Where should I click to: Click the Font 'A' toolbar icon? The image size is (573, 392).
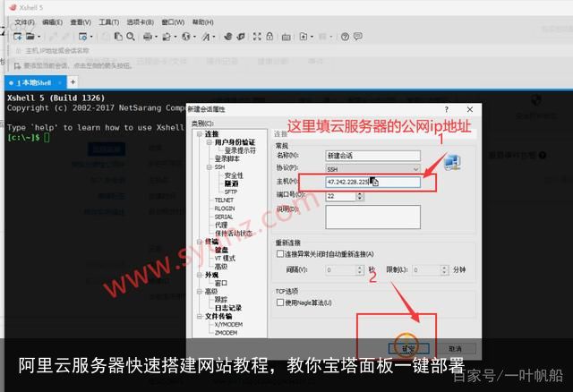tap(206, 37)
